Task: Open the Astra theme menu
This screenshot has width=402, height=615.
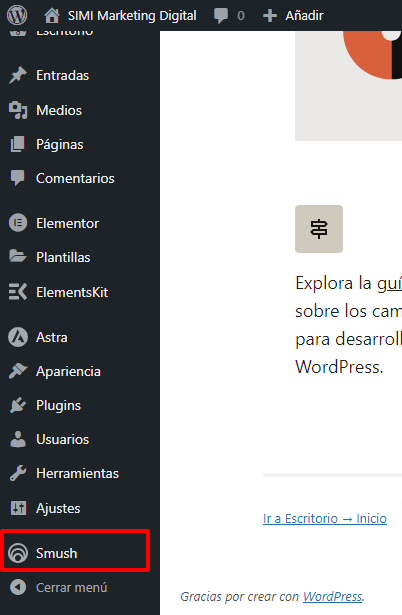Action: [52, 337]
